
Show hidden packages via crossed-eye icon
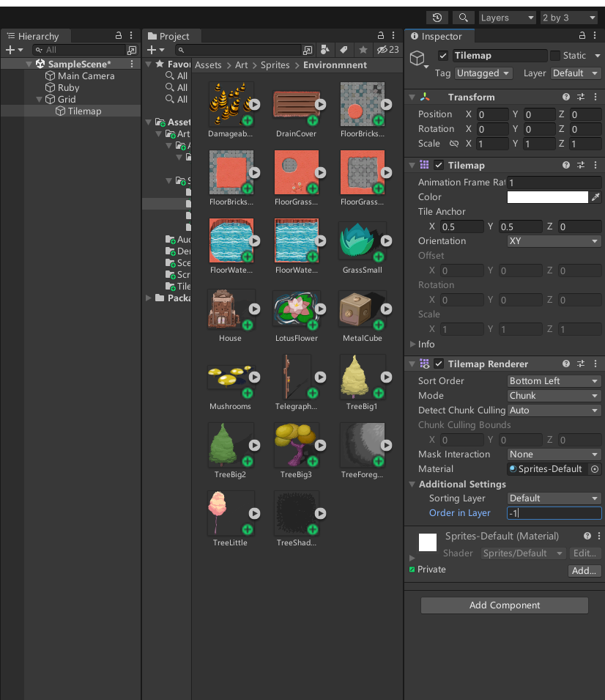tap(380, 50)
